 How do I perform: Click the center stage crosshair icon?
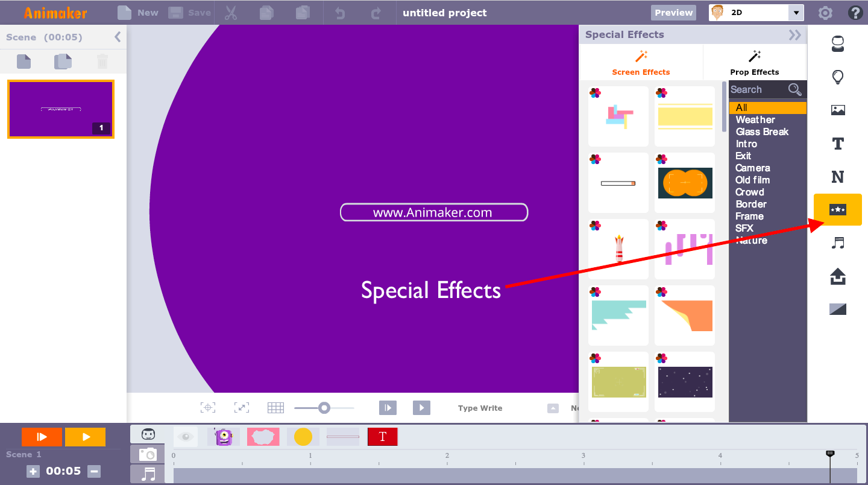[x=207, y=408]
